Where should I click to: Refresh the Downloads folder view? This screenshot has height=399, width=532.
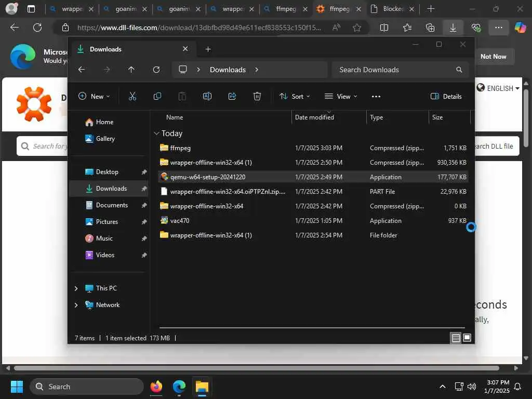coord(156,70)
